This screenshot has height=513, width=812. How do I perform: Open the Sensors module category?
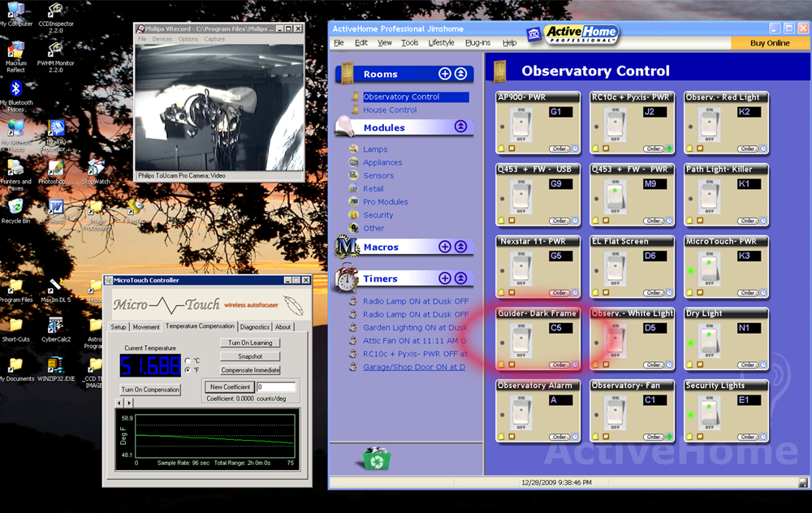pyautogui.click(x=378, y=175)
